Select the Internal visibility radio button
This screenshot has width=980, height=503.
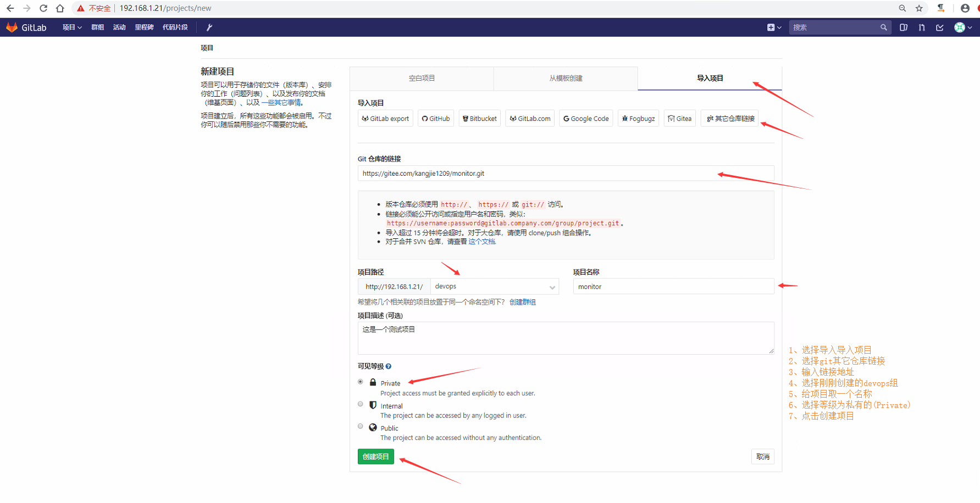(361, 404)
